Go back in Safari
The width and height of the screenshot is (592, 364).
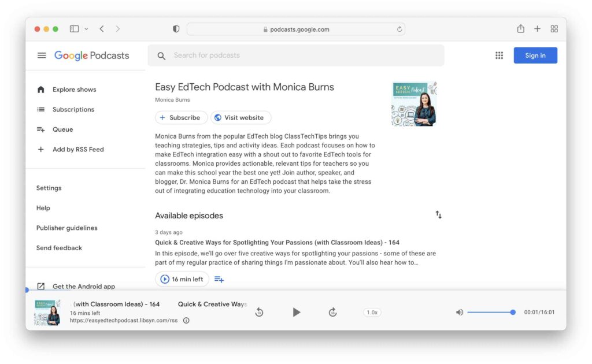(102, 29)
